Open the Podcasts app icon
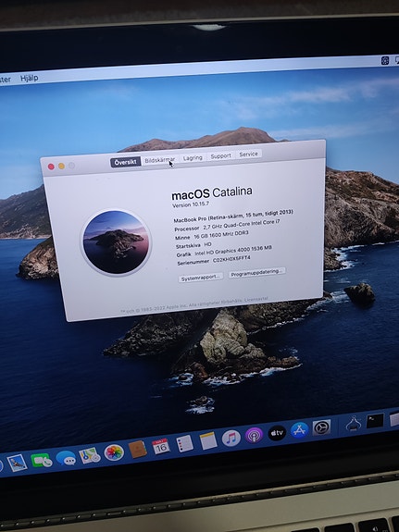Screen dimensions: 399x532 point(254,435)
